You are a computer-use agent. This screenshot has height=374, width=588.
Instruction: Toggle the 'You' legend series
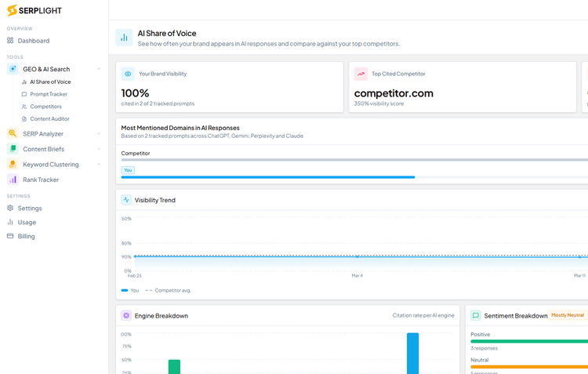130,290
